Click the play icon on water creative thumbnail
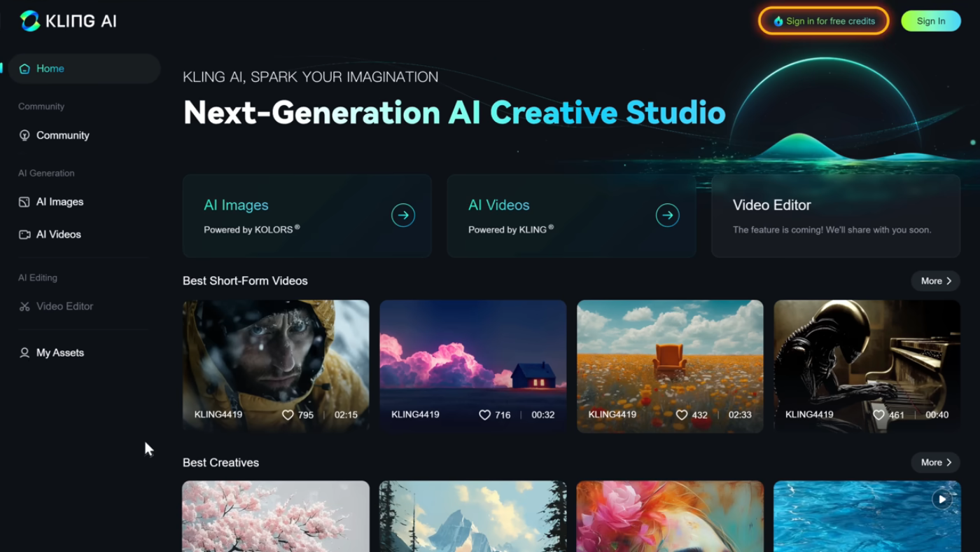The width and height of the screenshot is (980, 552). 942,499
